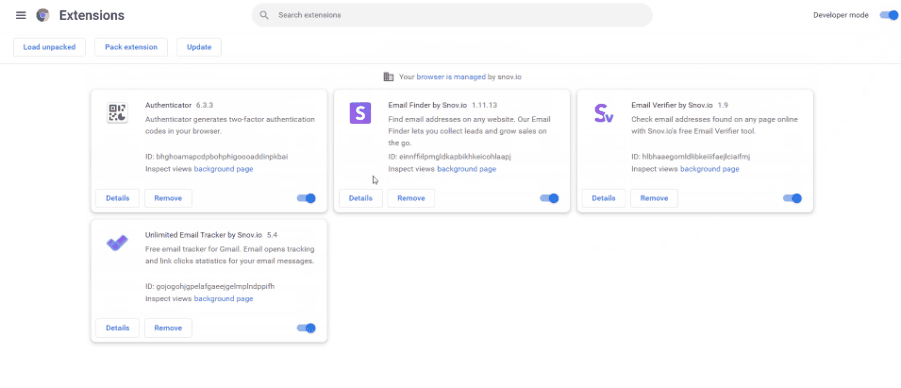Remove the Email Finder extension
901x388 pixels.
click(x=411, y=198)
